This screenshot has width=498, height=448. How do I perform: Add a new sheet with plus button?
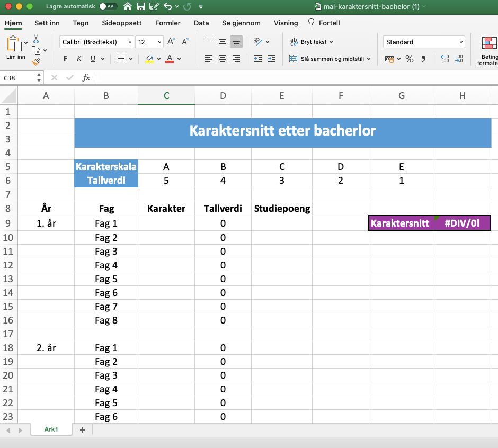82,430
